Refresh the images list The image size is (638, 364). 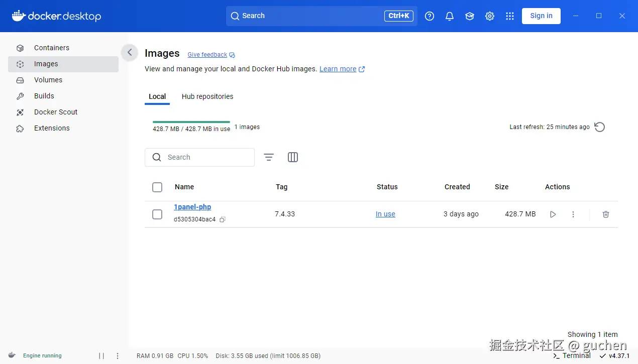pyautogui.click(x=599, y=127)
